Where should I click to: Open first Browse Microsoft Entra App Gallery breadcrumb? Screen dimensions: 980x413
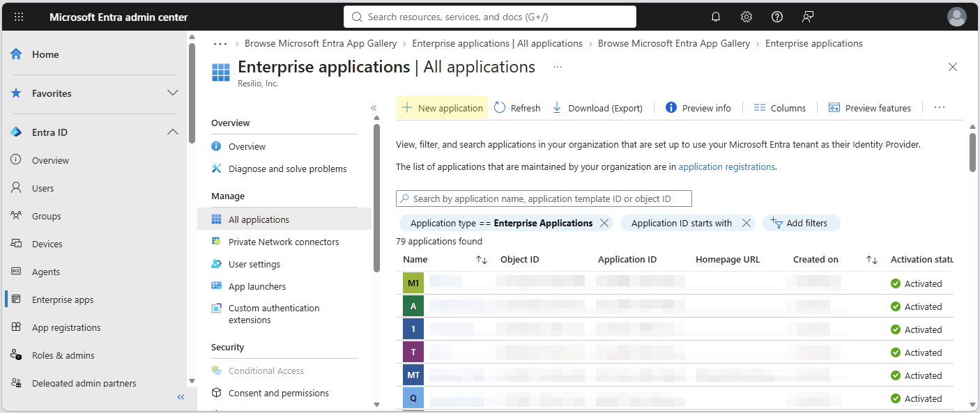321,43
